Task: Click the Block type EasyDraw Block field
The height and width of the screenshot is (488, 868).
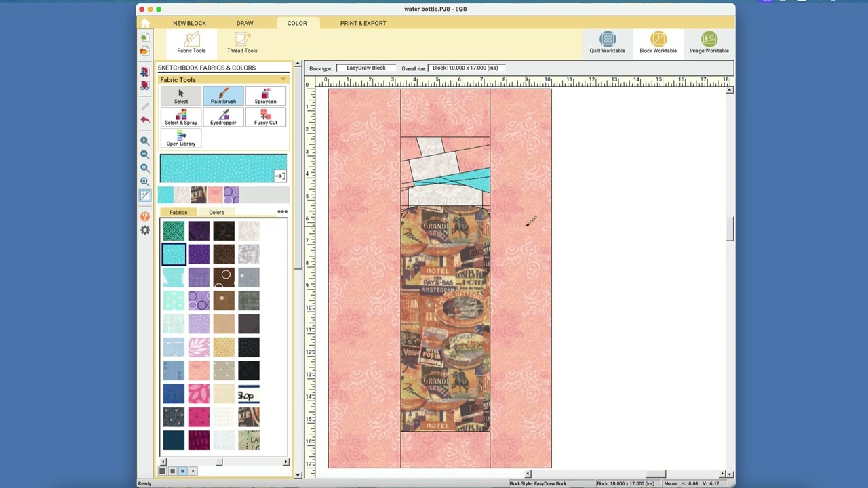Action: [x=366, y=68]
